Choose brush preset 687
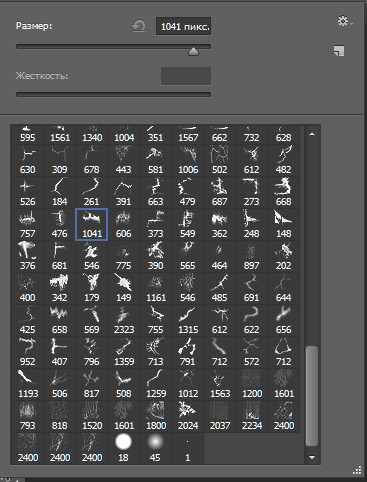The height and width of the screenshot is (482, 367). (220, 193)
